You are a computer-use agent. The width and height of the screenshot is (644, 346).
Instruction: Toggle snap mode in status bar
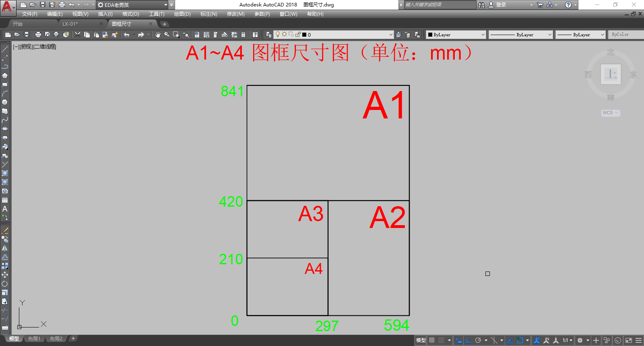[442, 340]
